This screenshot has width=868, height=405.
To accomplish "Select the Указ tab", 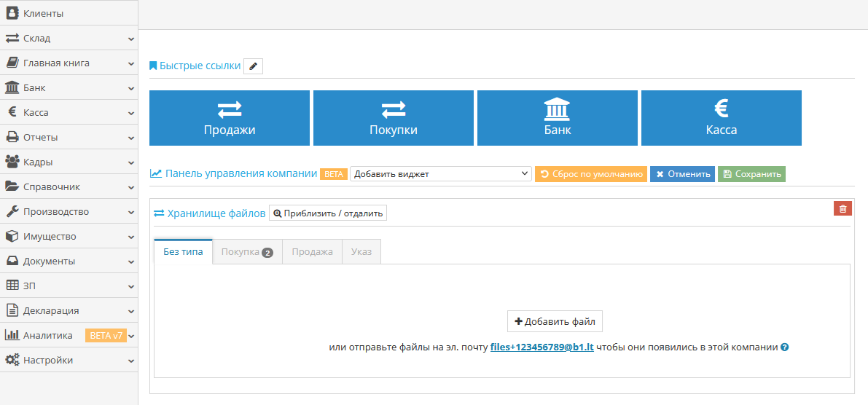I will coord(361,251).
